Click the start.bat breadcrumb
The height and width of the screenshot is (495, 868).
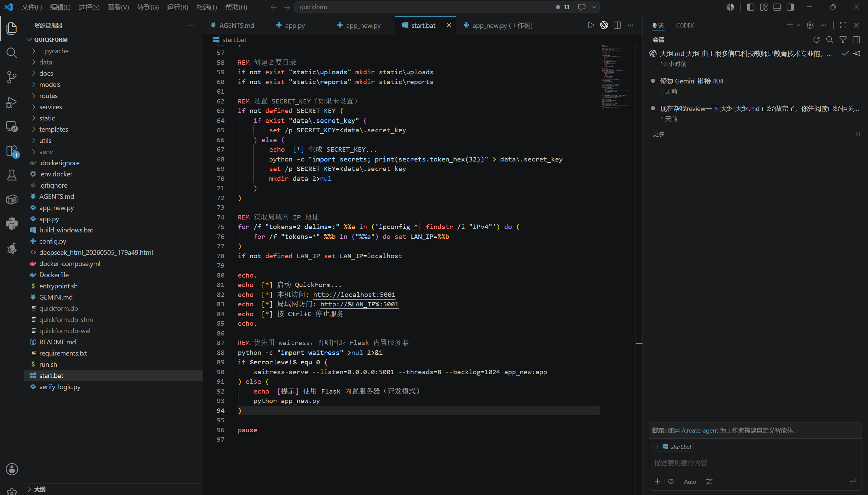[230, 40]
